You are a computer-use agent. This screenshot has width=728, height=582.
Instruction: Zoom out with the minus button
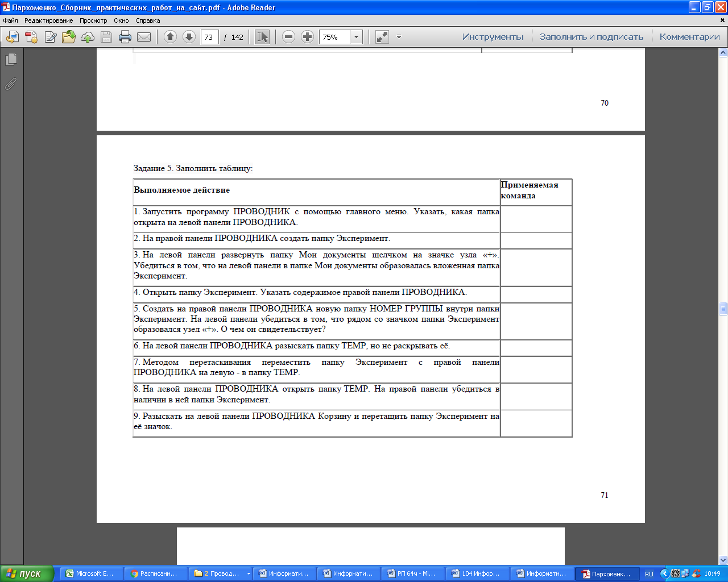click(x=288, y=37)
